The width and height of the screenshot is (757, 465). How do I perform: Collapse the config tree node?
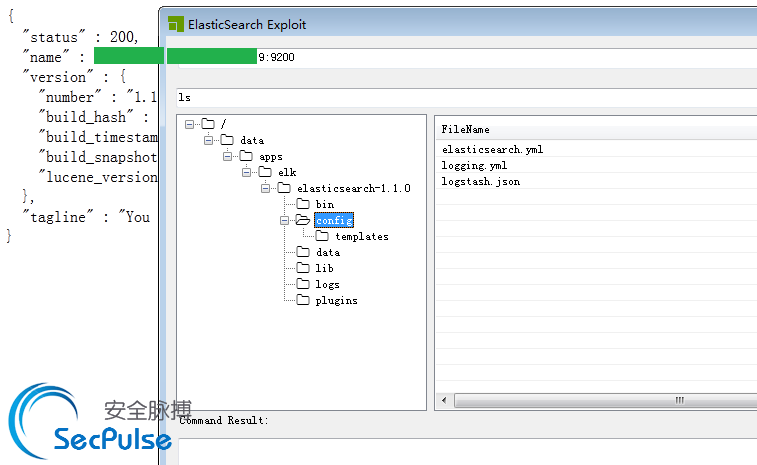coord(284,221)
